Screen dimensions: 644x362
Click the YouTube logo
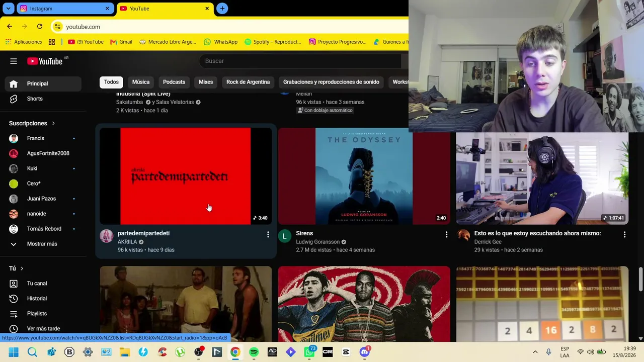[45, 61]
